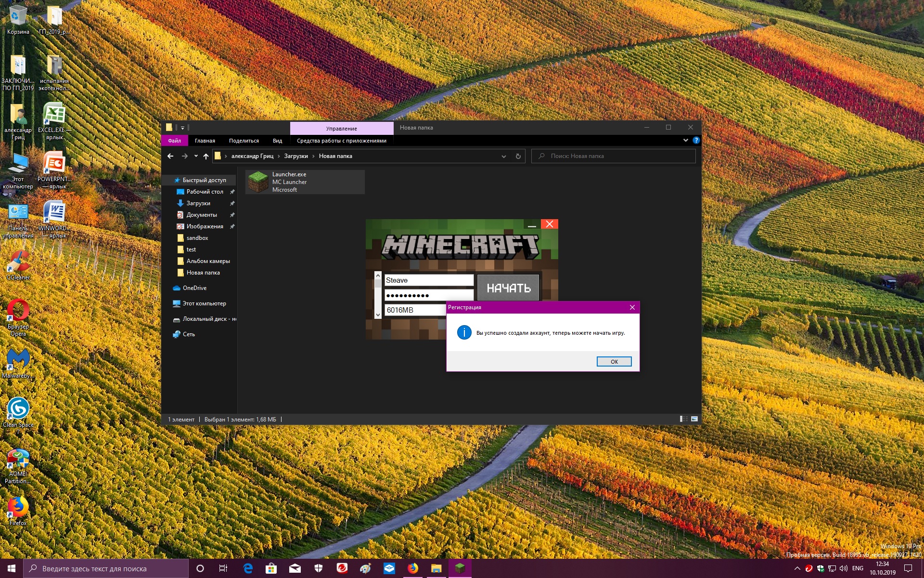Screen dimensions: 924x578
Task: Click the НАЧАТЬ button
Action: point(508,288)
